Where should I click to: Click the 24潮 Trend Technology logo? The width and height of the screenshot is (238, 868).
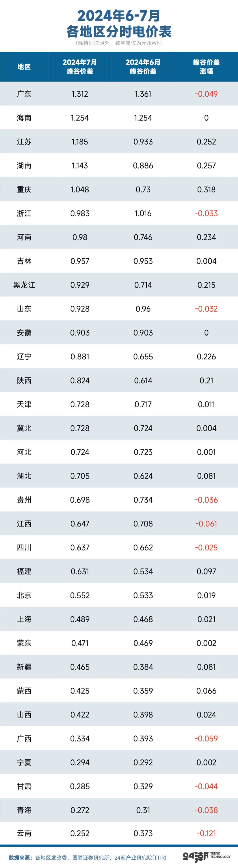point(206,857)
